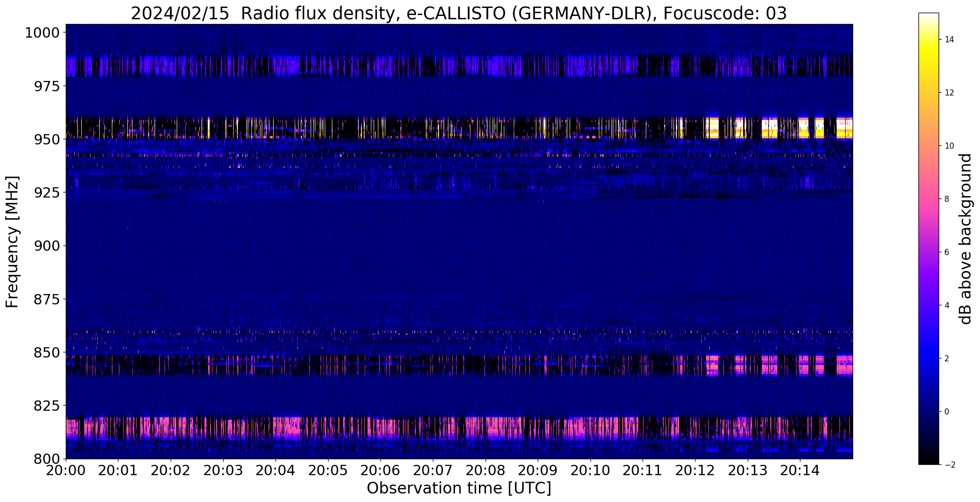Click the 20:03 time tick label
Viewport: 980px width, 502px height.
(x=223, y=470)
